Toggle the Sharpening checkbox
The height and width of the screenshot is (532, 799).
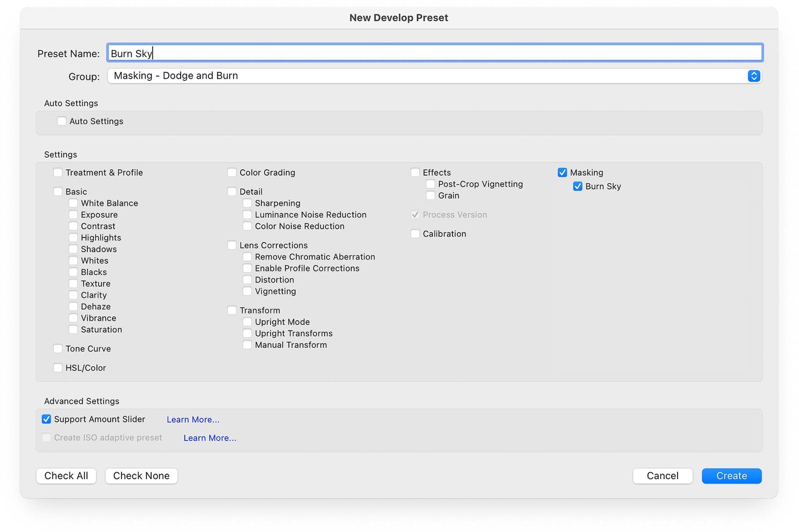(x=247, y=203)
